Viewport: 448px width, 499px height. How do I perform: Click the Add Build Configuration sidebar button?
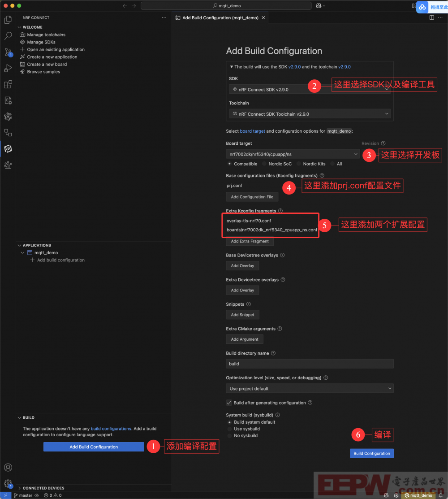(x=94, y=447)
